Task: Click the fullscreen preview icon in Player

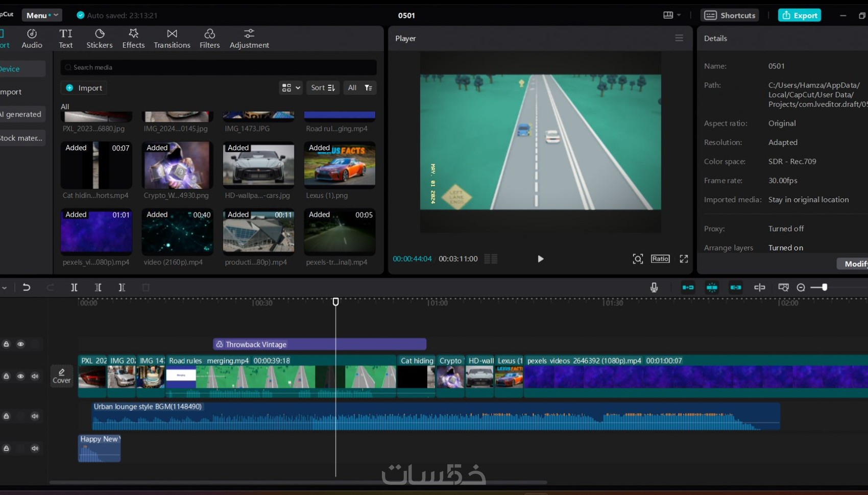Action: click(x=684, y=259)
